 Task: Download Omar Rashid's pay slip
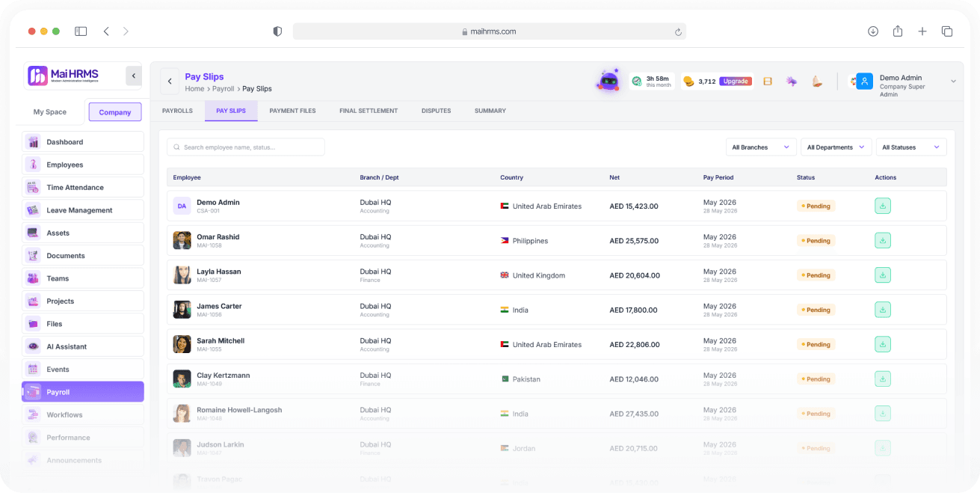(x=883, y=240)
